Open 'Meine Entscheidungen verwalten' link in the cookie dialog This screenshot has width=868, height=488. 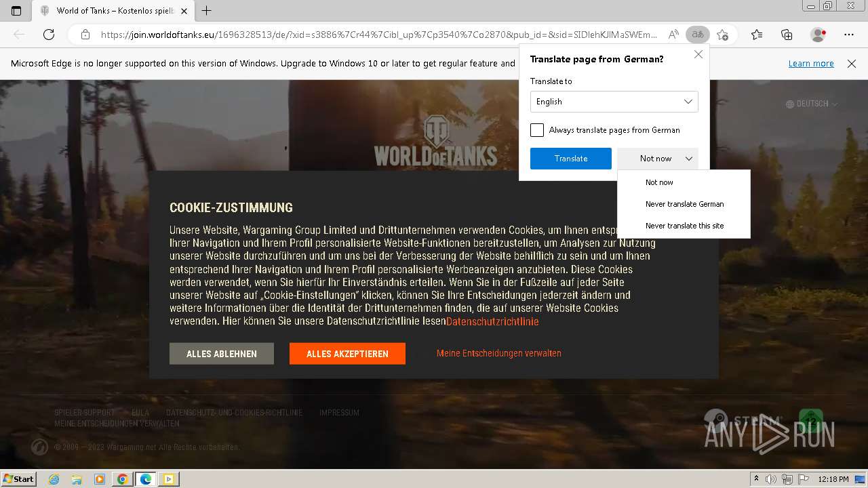[499, 353]
